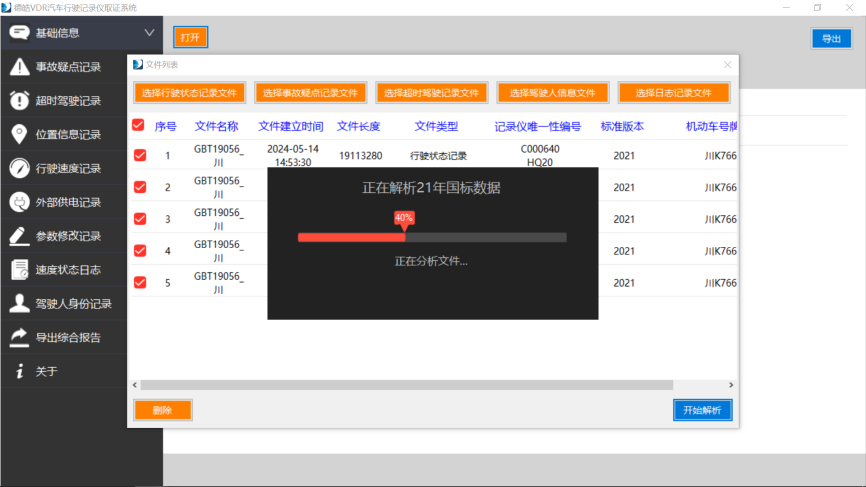Expand the 基础信息 chevron arrow
866x487 pixels.
click(149, 33)
